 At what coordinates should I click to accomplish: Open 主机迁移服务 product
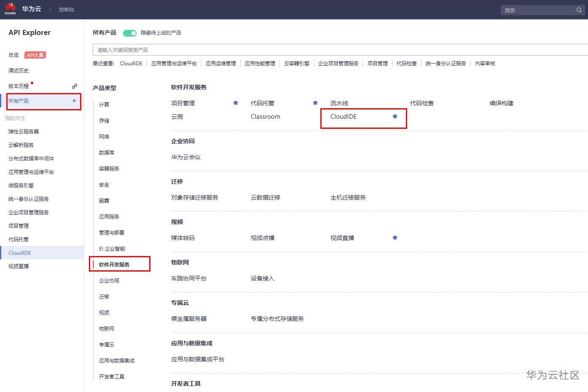pyautogui.click(x=348, y=197)
